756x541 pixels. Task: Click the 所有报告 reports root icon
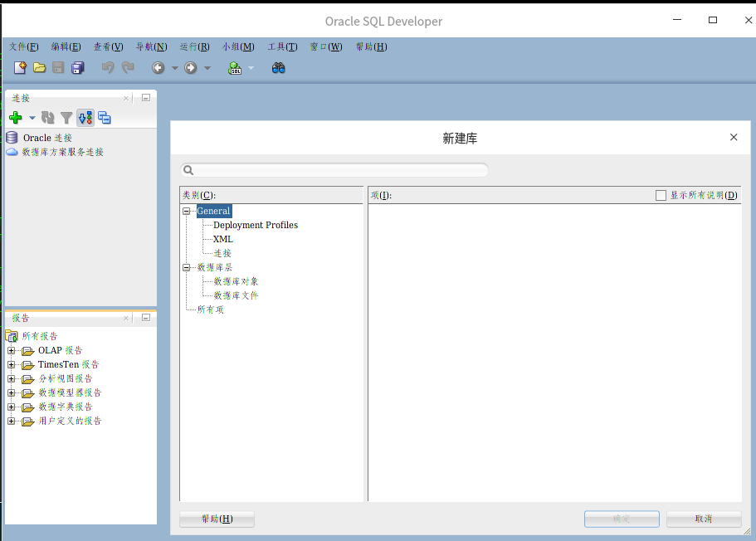point(12,335)
